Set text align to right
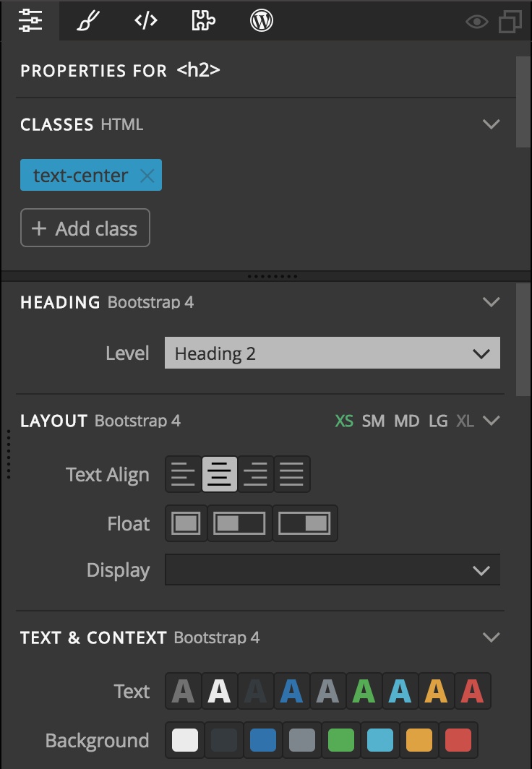 pyautogui.click(x=256, y=474)
